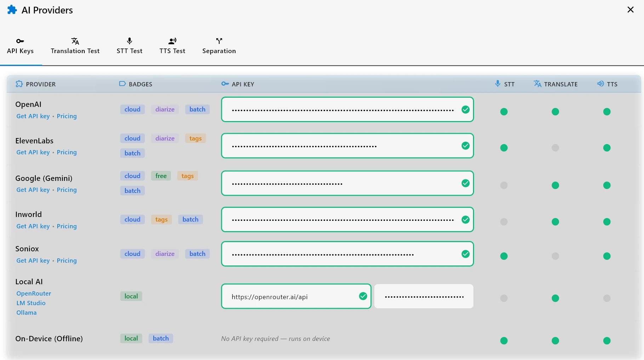
Task: Click the AI Providers puzzle icon
Action: tap(12, 10)
